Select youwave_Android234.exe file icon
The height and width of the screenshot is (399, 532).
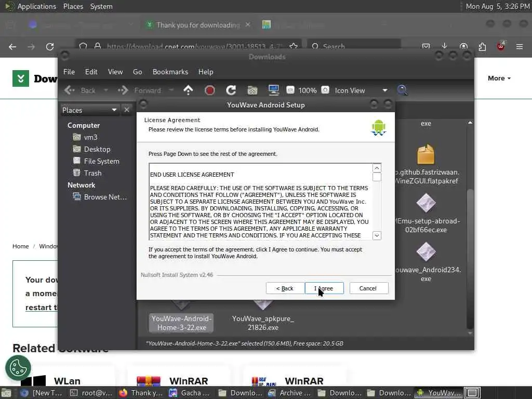pos(426,252)
